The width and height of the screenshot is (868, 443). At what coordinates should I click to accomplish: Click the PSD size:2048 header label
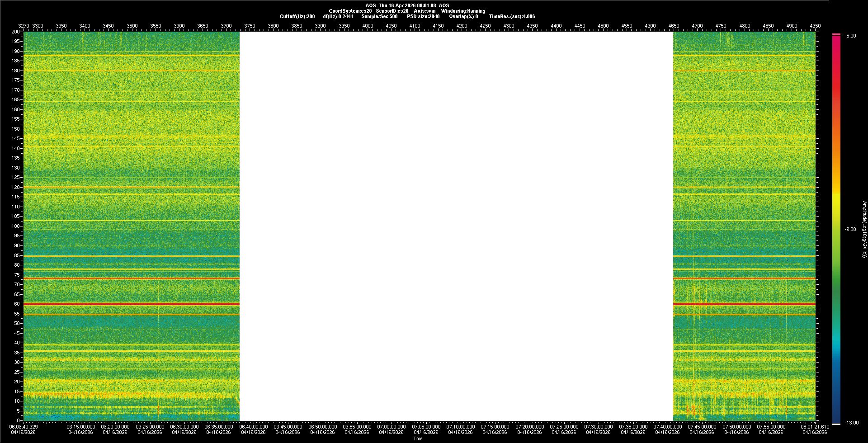tap(423, 16)
